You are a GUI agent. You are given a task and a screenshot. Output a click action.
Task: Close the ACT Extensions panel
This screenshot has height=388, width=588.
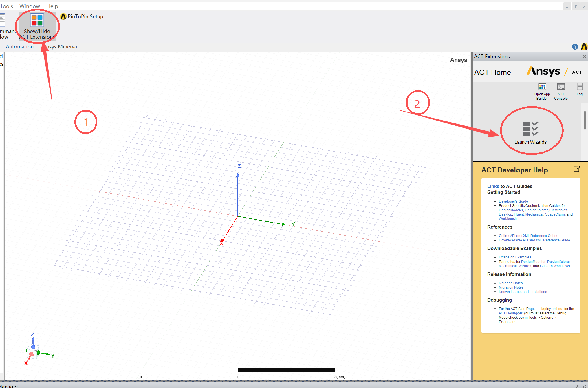[x=584, y=57]
